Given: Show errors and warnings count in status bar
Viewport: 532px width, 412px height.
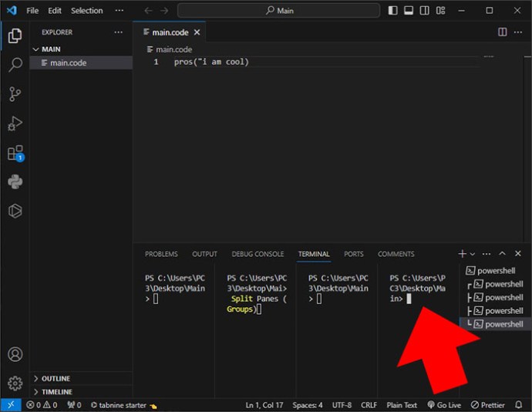Looking at the screenshot, I should [42, 405].
